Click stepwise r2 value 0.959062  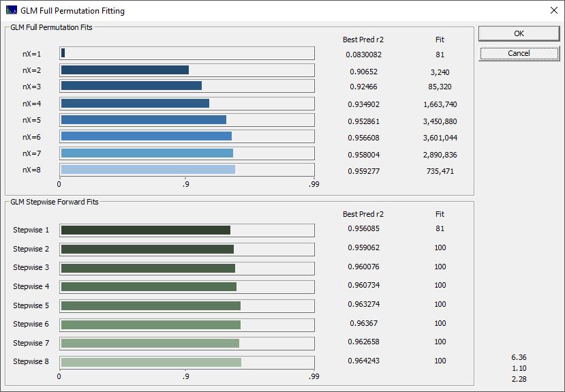(363, 247)
